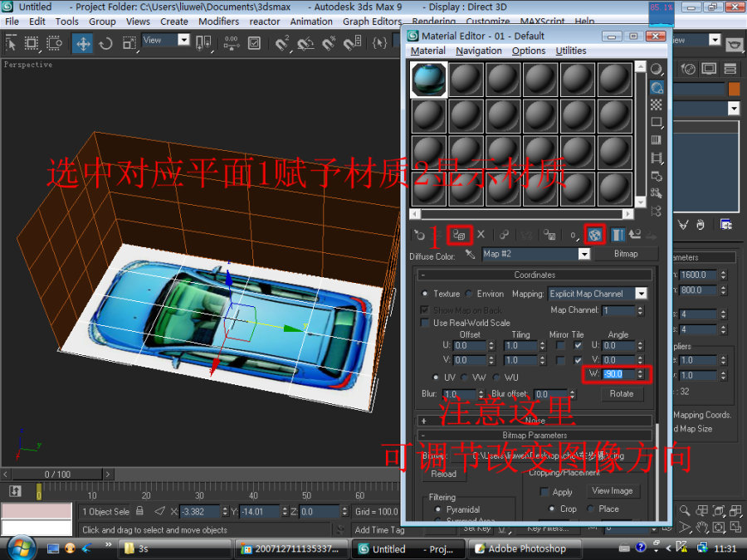Select WU mapping radio button
Viewport: 747px width, 560px height.
(x=496, y=377)
